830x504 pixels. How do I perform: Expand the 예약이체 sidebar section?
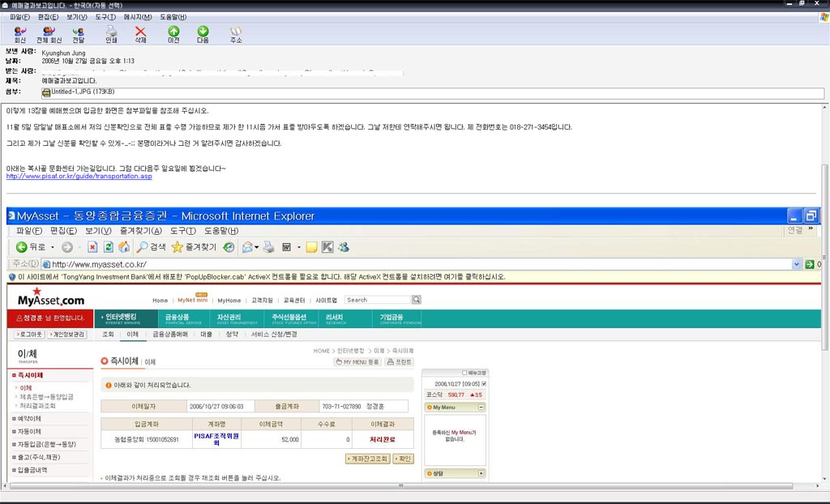tap(29, 419)
